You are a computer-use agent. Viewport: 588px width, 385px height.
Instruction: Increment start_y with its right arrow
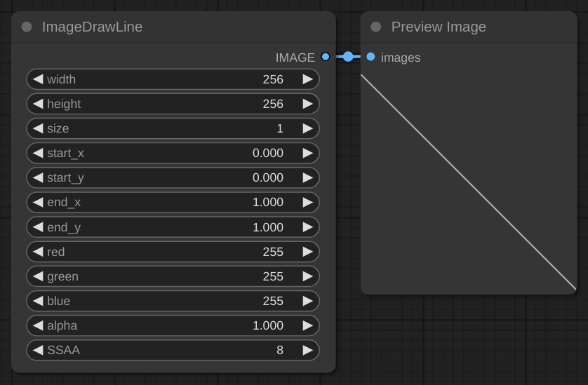click(x=307, y=177)
